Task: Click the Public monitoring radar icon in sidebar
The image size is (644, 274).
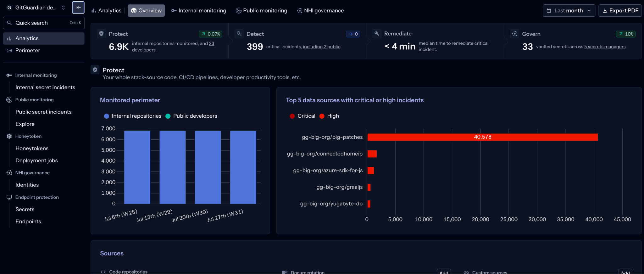Action: [x=9, y=100]
